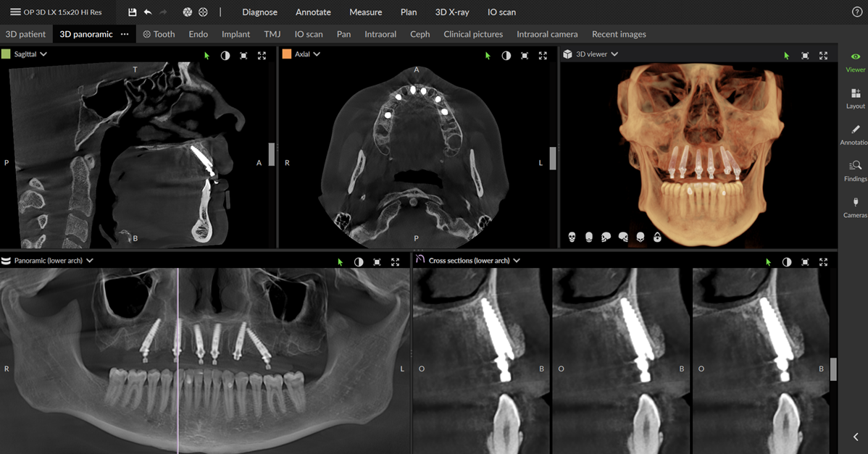Viewport: 868px width, 454px height.
Task: Open the Cameras panel in right sidebar
Action: tap(855, 207)
